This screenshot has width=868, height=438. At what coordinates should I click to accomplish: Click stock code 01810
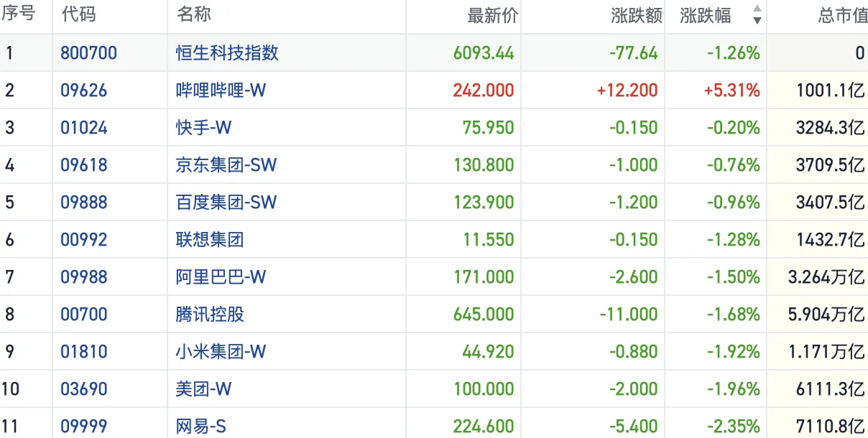coord(83,352)
